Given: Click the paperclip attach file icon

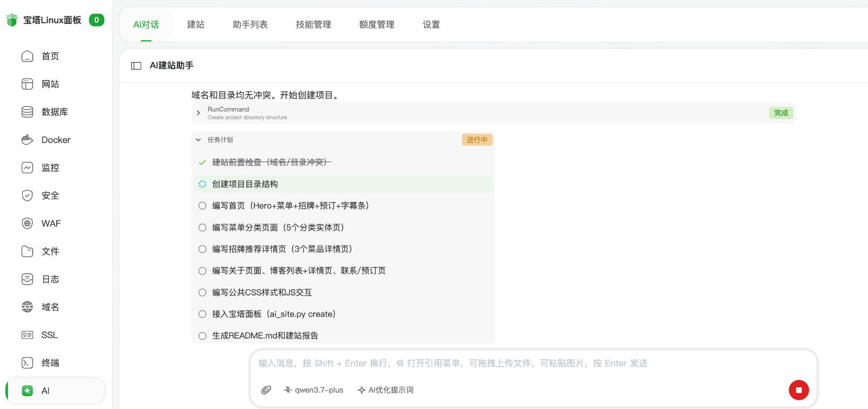Looking at the screenshot, I should tap(266, 390).
